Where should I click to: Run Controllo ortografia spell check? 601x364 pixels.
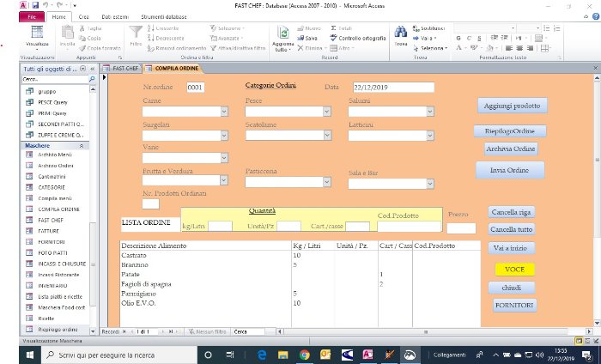358,39
